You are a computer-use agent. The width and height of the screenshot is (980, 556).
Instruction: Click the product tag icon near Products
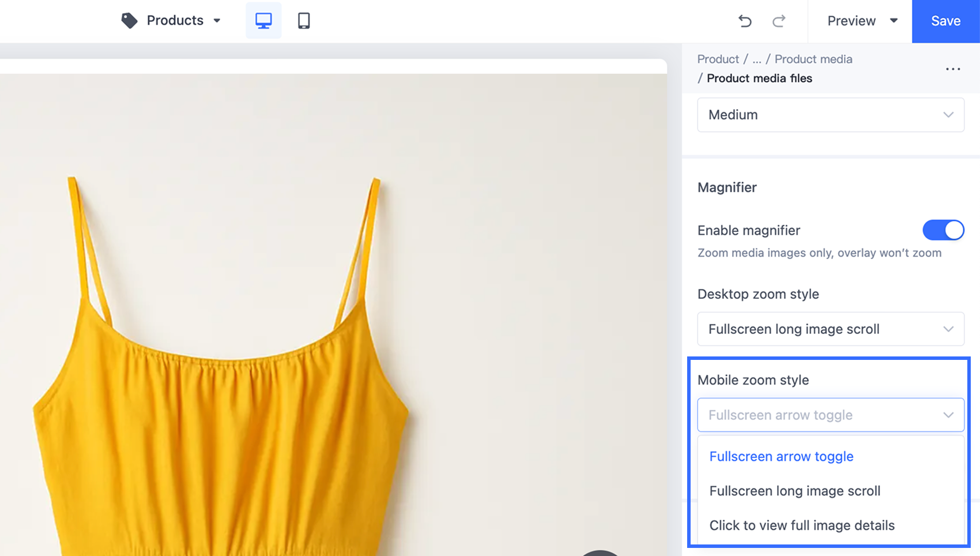tap(129, 20)
